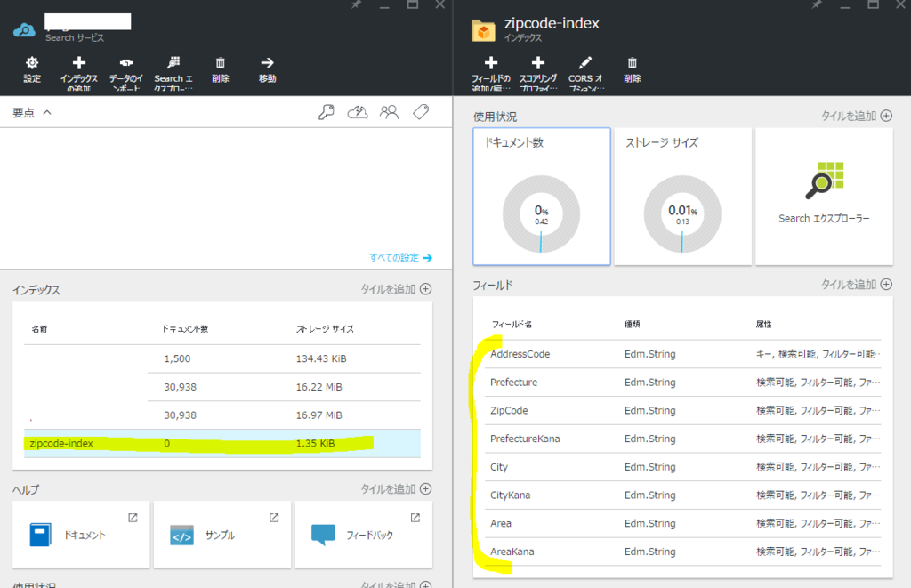Click tags icon in 要点 bar
The width and height of the screenshot is (911, 588).
(421, 111)
